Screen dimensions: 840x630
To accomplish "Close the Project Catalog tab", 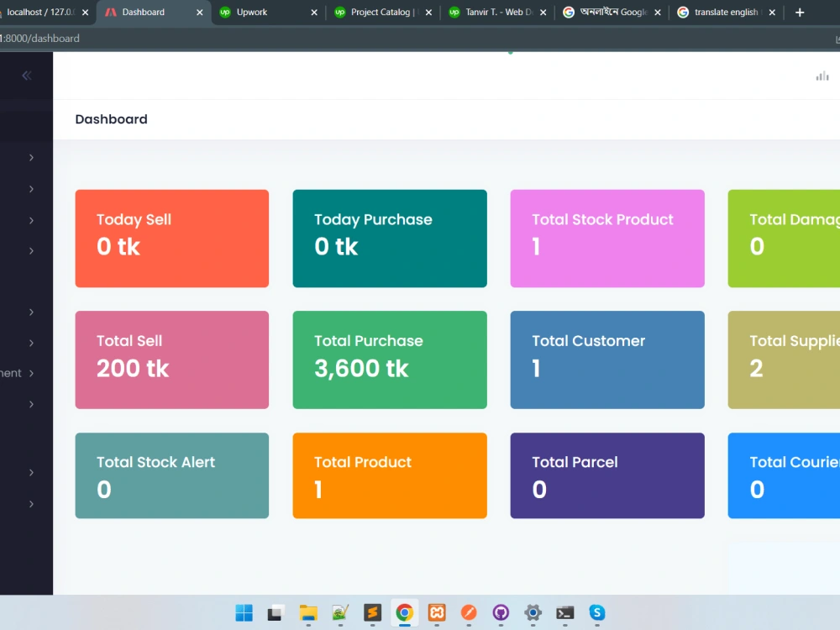I will tap(428, 13).
